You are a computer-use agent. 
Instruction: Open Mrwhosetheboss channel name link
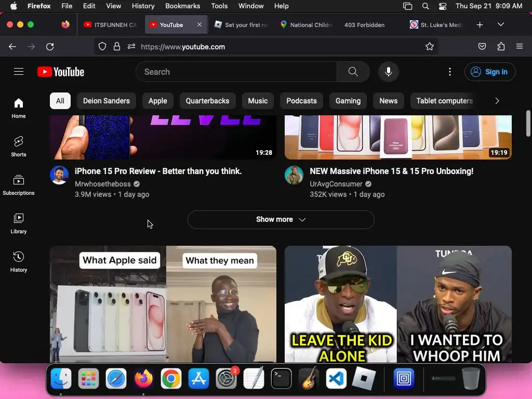coord(102,184)
